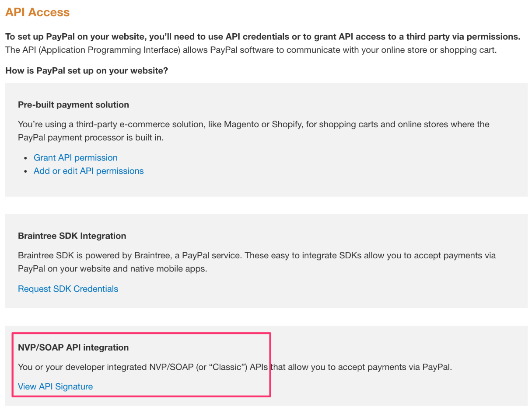The image size is (532, 410).
Task: Click the Magento or Shopify description paragraph
Action: tap(253, 131)
